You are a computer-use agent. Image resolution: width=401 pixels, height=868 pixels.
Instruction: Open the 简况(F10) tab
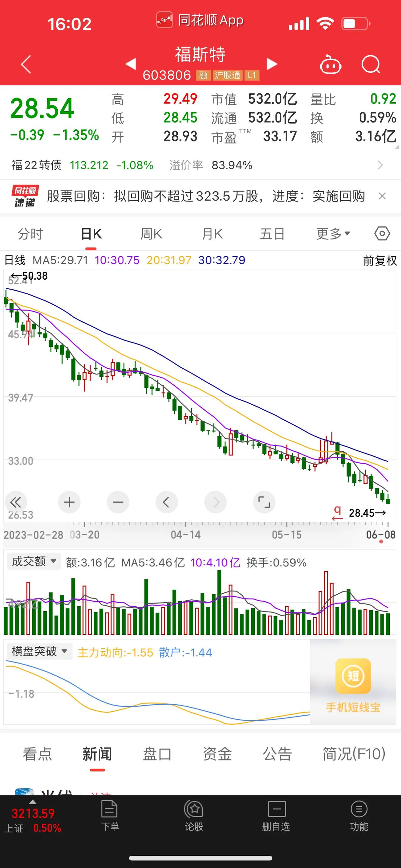pyautogui.click(x=354, y=754)
